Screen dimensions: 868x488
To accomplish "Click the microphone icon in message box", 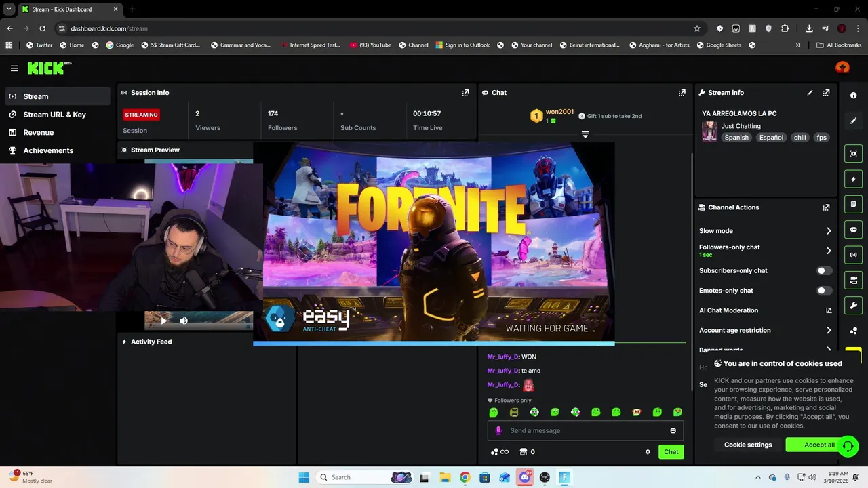I will 498,430.
